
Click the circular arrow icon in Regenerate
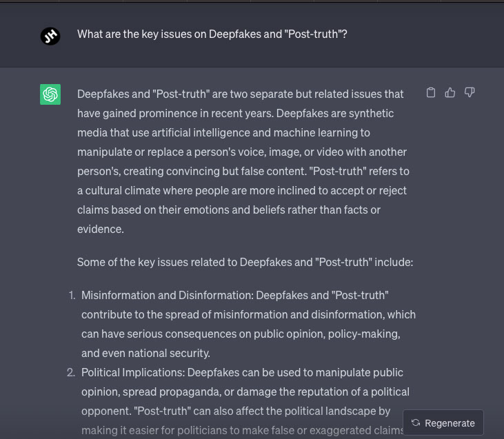(x=416, y=423)
